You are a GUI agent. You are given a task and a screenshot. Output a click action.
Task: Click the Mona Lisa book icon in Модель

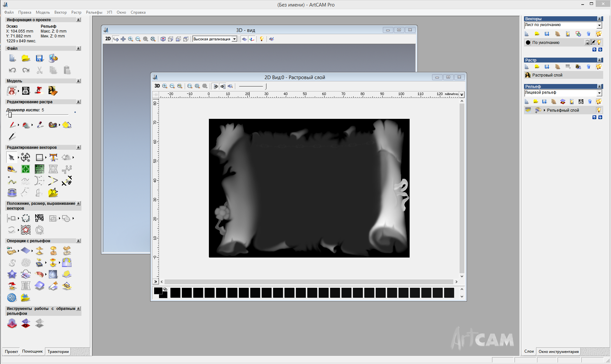click(x=53, y=91)
